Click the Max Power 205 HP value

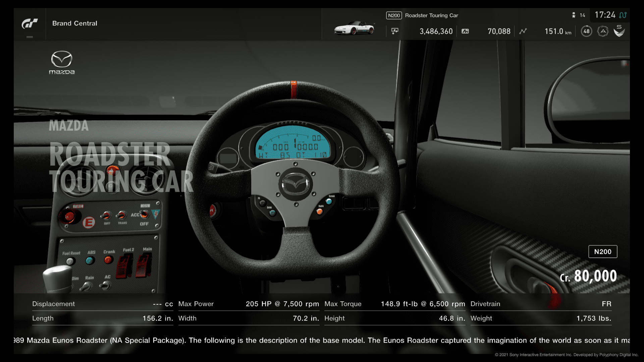(x=282, y=304)
